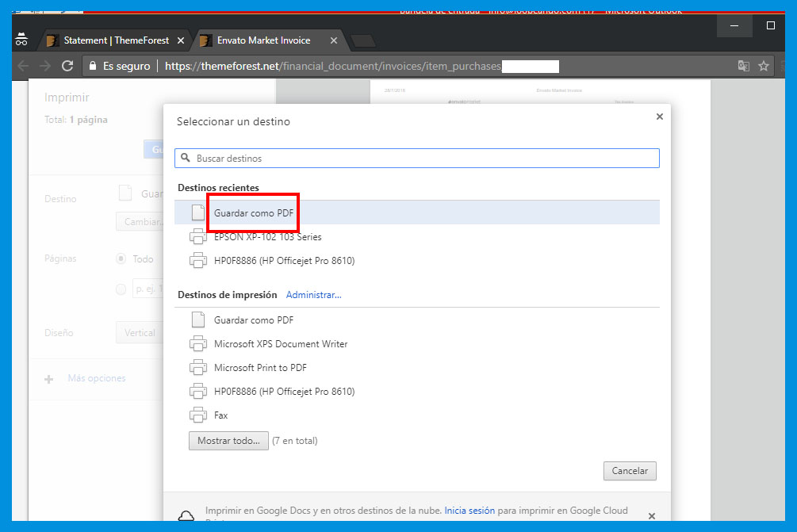Select Microsoft Print to PDF
Image resolution: width=797 pixels, height=532 pixels.
click(417, 367)
